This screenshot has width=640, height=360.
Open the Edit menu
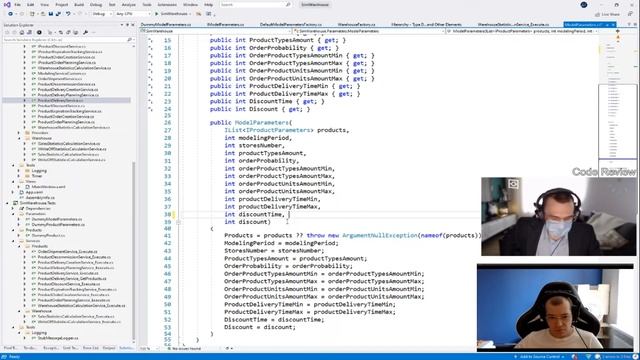31,4
